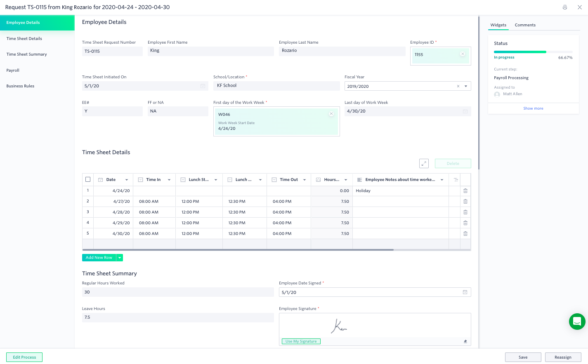
Task: Click the In progress status bar
Action: 533,52
